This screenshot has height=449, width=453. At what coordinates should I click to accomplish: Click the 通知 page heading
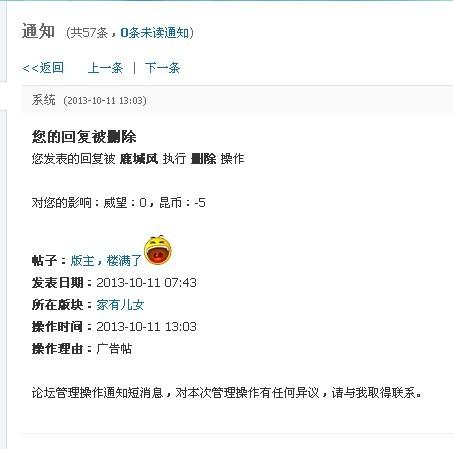tap(38, 32)
